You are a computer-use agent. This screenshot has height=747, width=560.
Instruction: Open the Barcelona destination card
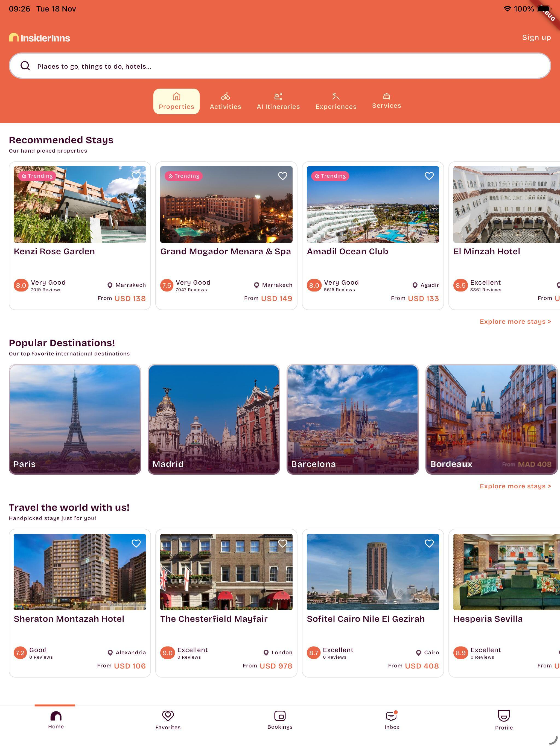[x=353, y=419]
